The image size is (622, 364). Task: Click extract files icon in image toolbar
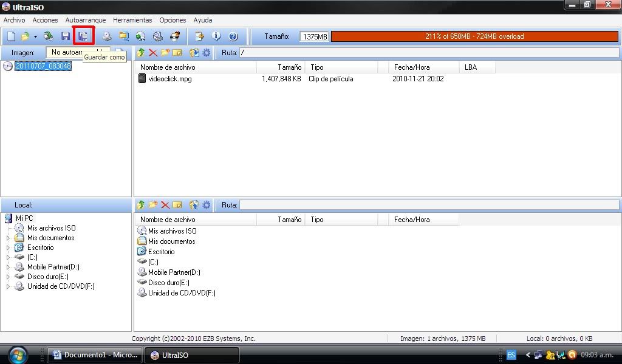(x=194, y=52)
